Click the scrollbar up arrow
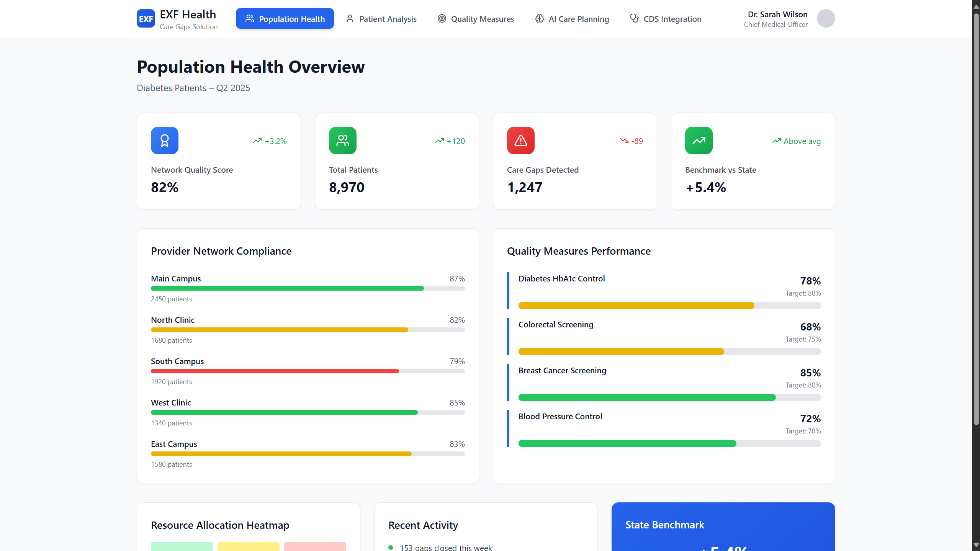Image resolution: width=980 pixels, height=551 pixels. click(976, 7)
